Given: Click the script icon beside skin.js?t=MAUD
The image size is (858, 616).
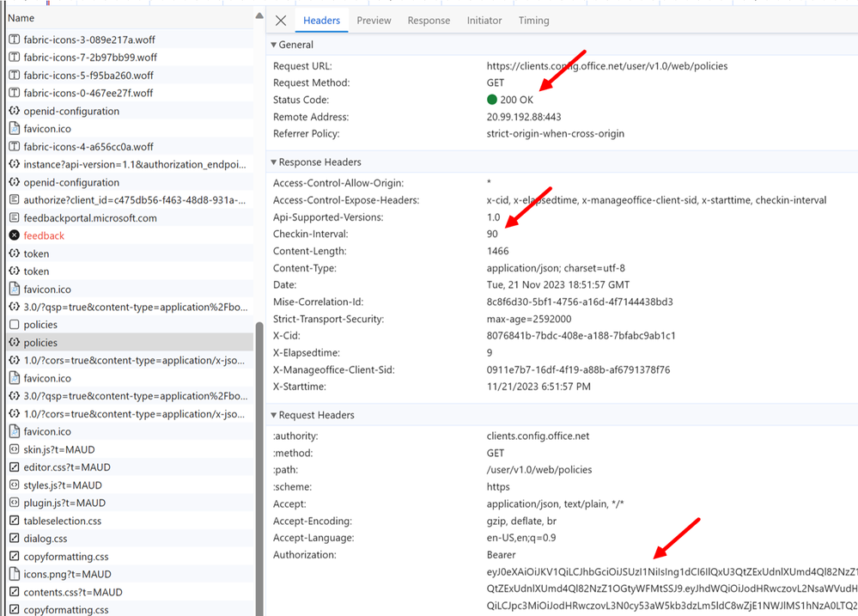Looking at the screenshot, I should pos(14,449).
